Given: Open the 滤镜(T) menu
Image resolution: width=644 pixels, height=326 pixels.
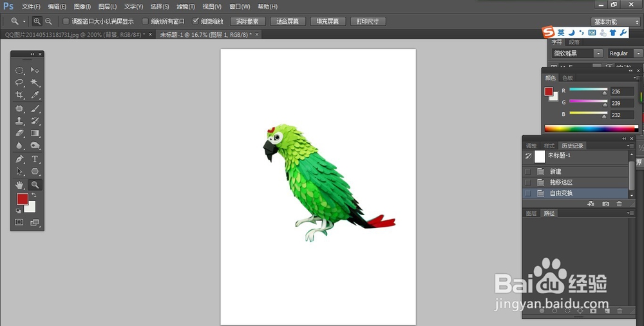Looking at the screenshot, I should 185,6.
